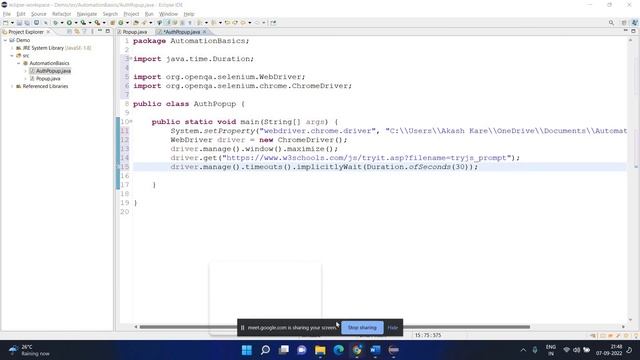
Task: Collapse the Demo project node
Action: 5,40
